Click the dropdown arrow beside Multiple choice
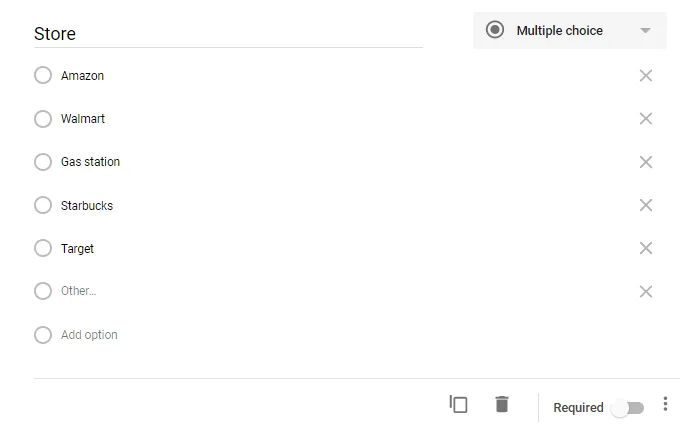680x432 pixels. tap(646, 31)
